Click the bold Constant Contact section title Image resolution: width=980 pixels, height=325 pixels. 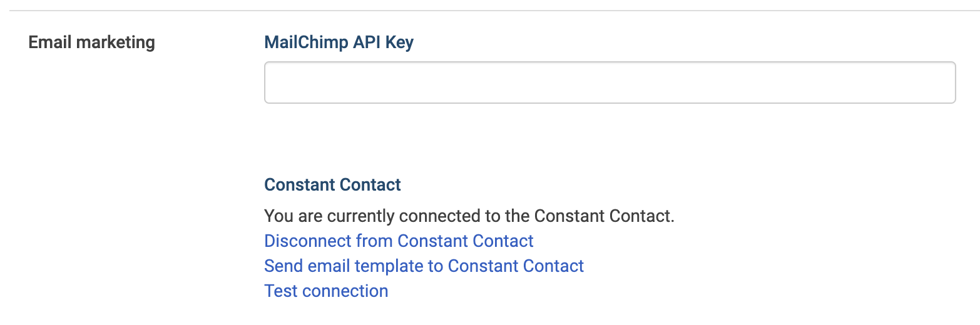coord(332,185)
